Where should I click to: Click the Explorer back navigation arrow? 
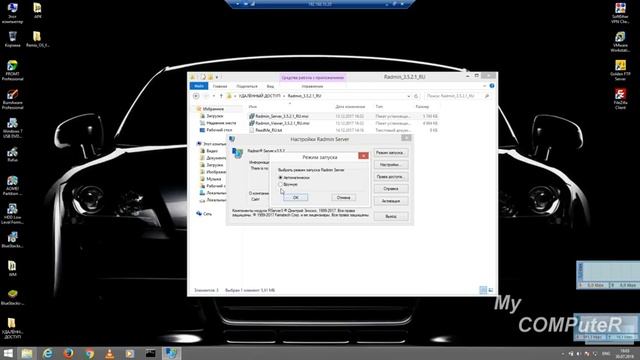(x=196, y=96)
